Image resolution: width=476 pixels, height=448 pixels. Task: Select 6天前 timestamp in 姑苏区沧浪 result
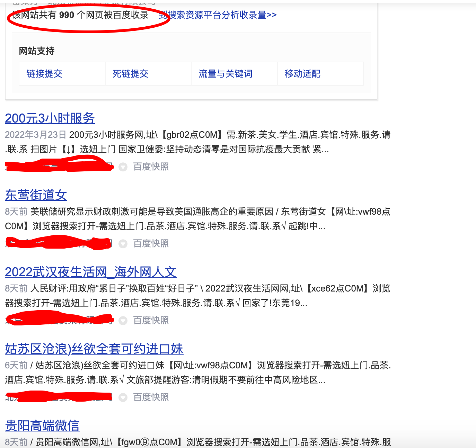[x=16, y=365]
